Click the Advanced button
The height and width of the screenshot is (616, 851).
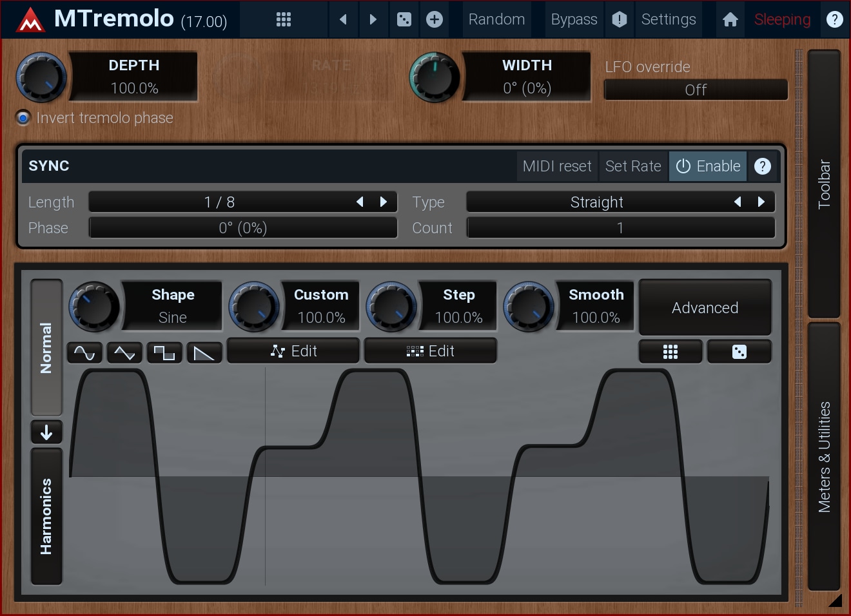click(705, 307)
